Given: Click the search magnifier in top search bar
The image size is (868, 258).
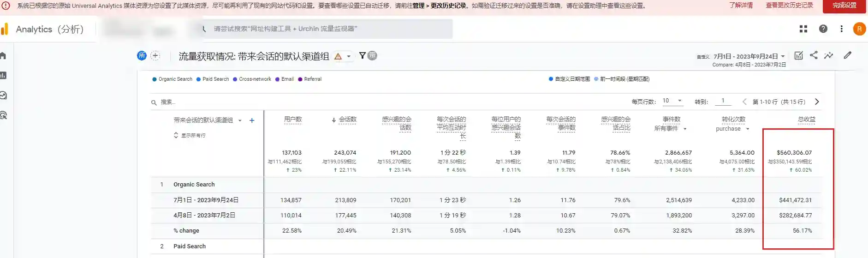Looking at the screenshot, I should coord(204,29).
